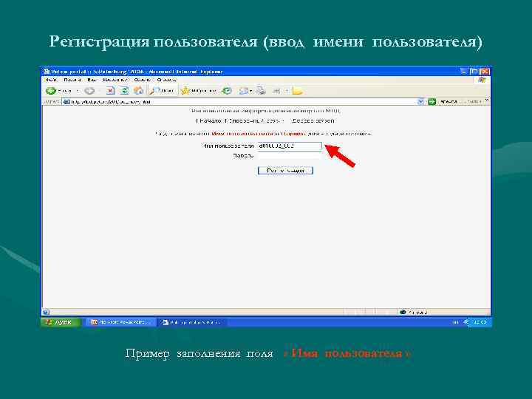Screen dimensions: 532x399
Task: Click the green Back arrow button
Action: (x=51, y=91)
